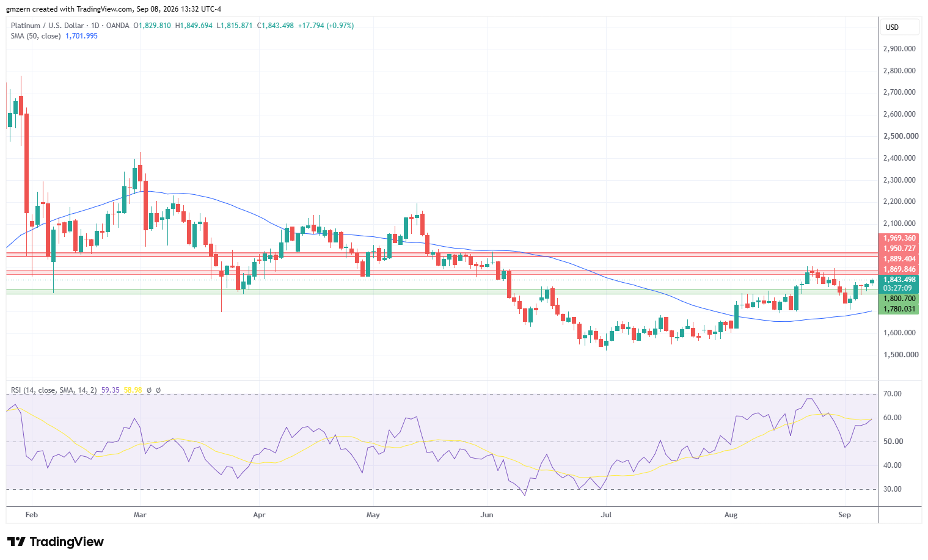The height and width of the screenshot is (560, 928).
Task: Click the Apr label on time axis
Action: point(259,515)
